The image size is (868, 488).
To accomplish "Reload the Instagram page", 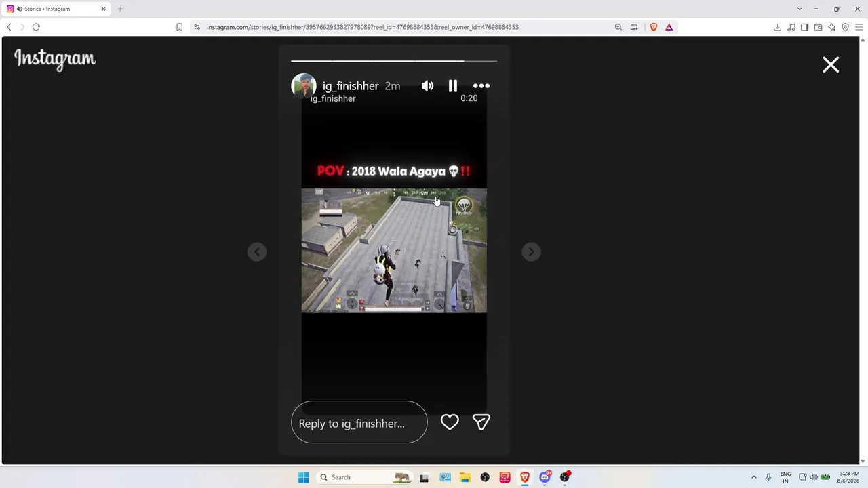I will click(36, 27).
